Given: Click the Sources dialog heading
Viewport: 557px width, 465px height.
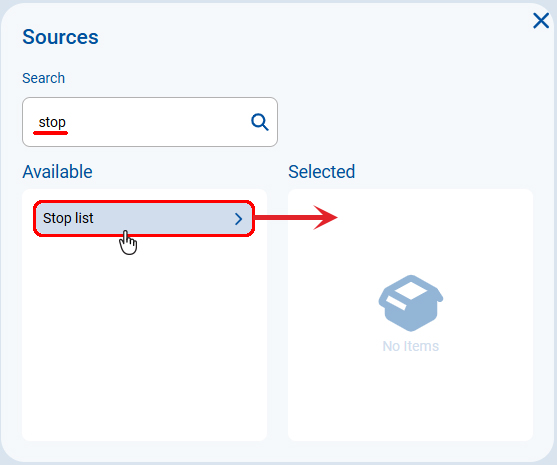Looking at the screenshot, I should click(x=60, y=37).
